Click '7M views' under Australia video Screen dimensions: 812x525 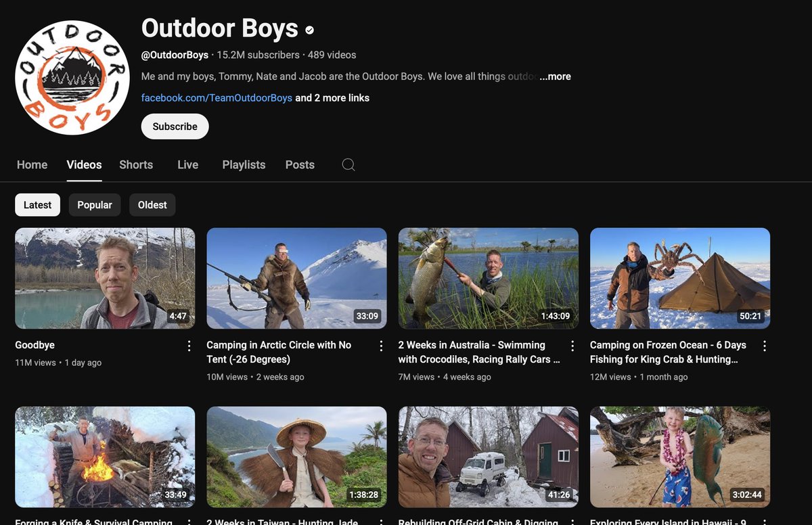tap(416, 377)
